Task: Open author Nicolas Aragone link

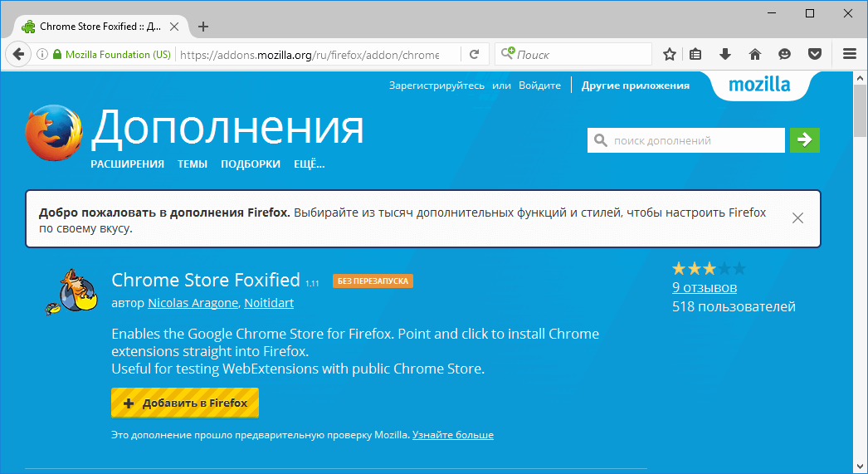Action: (x=193, y=303)
